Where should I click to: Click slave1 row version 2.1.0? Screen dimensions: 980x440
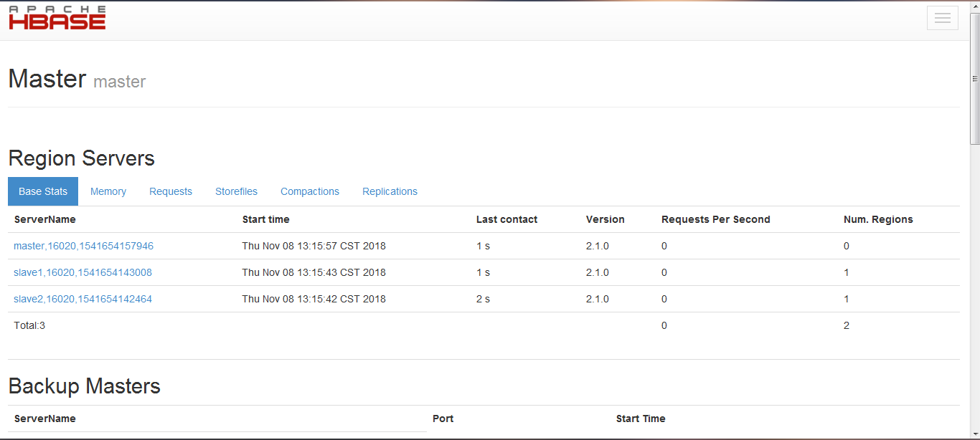coord(597,272)
